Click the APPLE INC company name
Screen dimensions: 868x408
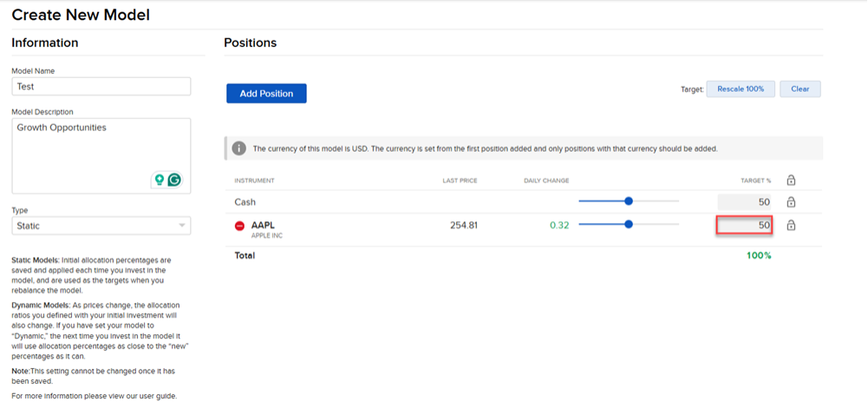267,235
